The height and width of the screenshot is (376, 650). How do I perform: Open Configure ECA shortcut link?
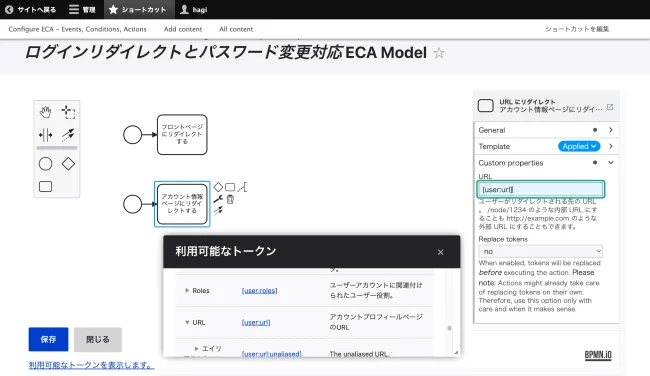pyautogui.click(x=78, y=29)
